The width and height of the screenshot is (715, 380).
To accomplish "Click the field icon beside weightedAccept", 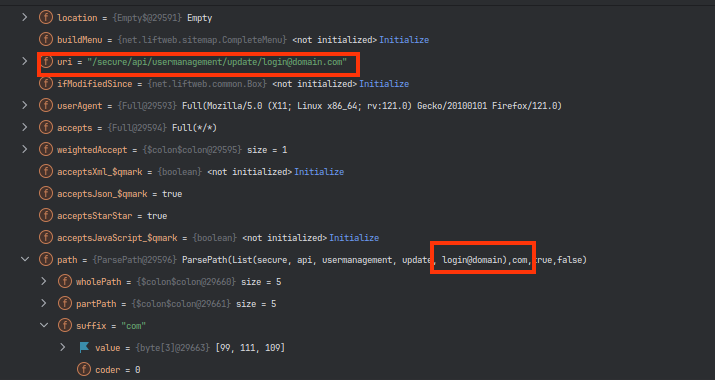I will point(46,150).
